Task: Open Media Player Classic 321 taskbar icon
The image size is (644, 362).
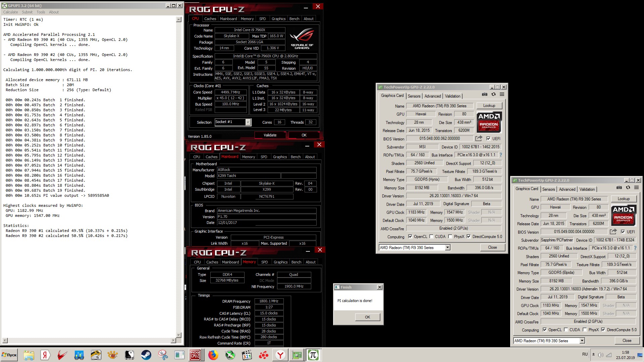Action: pyautogui.click(x=247, y=355)
